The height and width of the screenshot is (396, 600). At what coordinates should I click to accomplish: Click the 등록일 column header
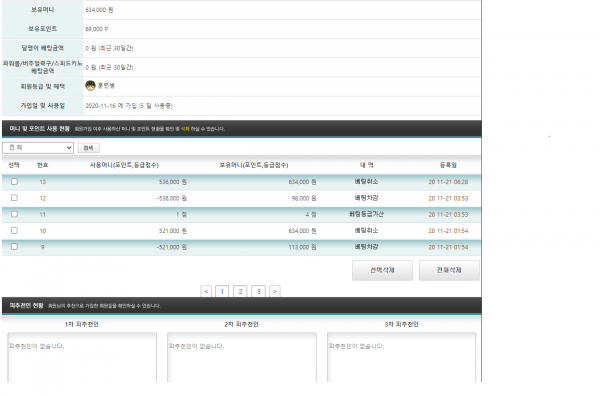(x=448, y=165)
